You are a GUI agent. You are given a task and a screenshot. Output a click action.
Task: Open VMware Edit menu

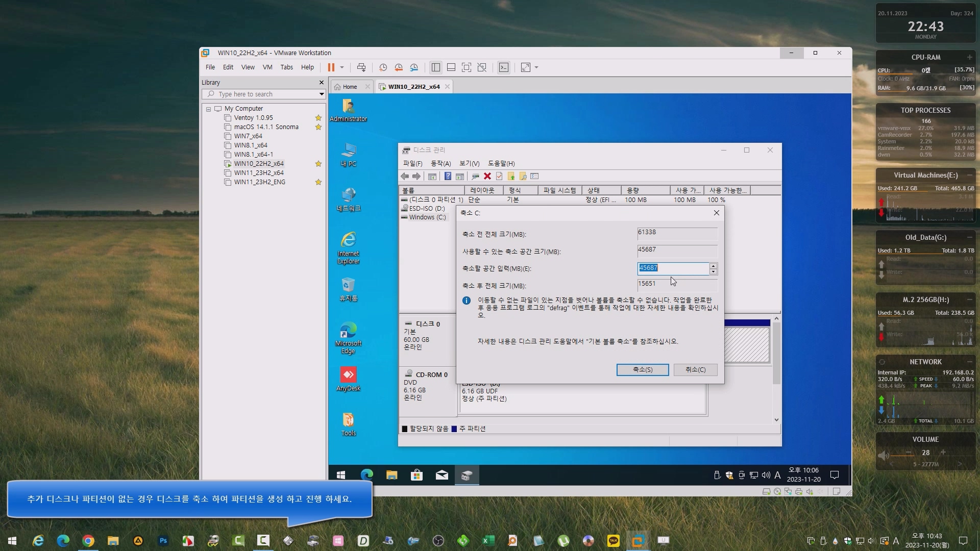[228, 67]
